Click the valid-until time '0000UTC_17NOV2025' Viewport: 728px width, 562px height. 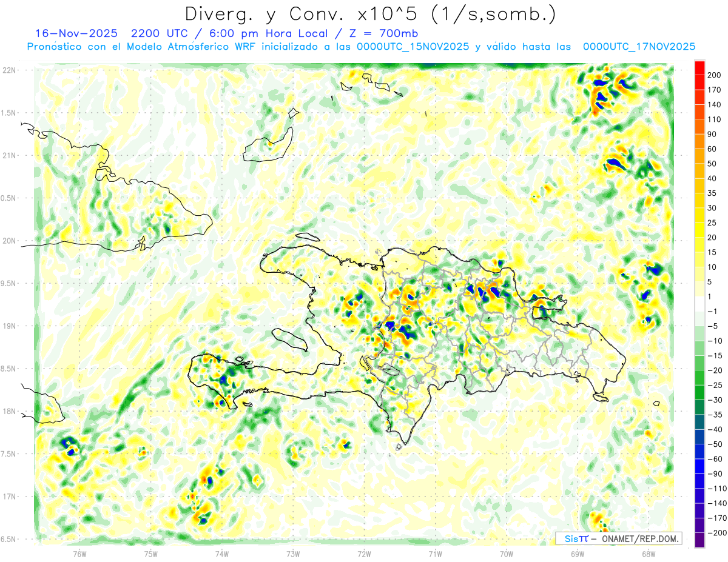click(x=639, y=47)
